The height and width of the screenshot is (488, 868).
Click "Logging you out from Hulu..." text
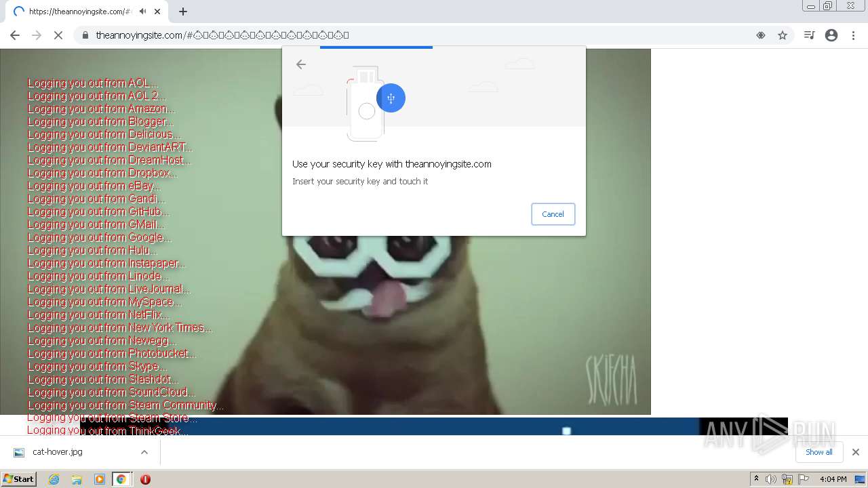pos(92,251)
